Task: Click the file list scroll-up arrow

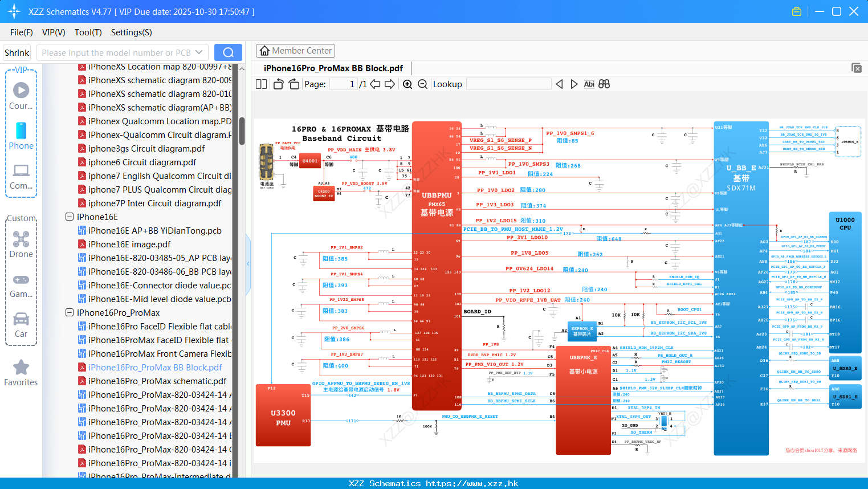Action: (242, 68)
